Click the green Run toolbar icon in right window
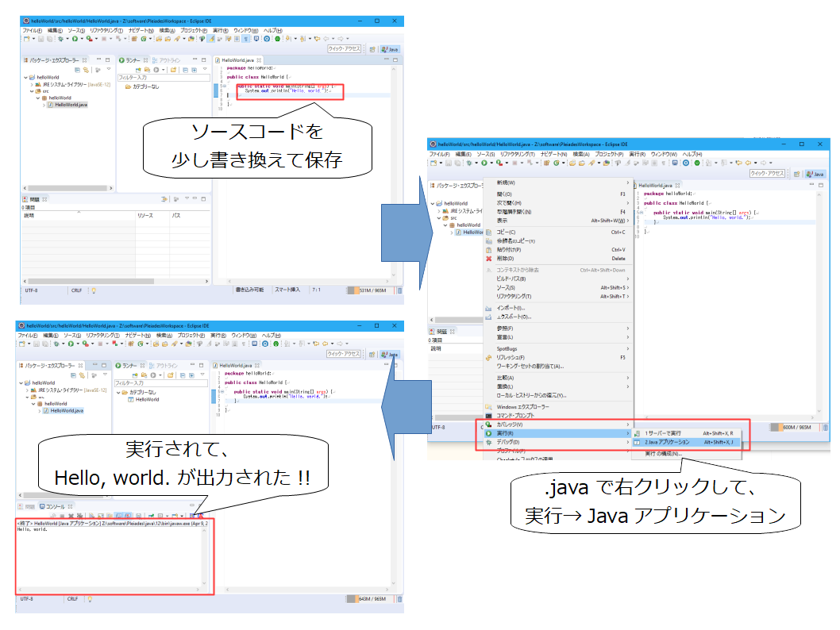Screen dimensions: 840x630 point(484,163)
